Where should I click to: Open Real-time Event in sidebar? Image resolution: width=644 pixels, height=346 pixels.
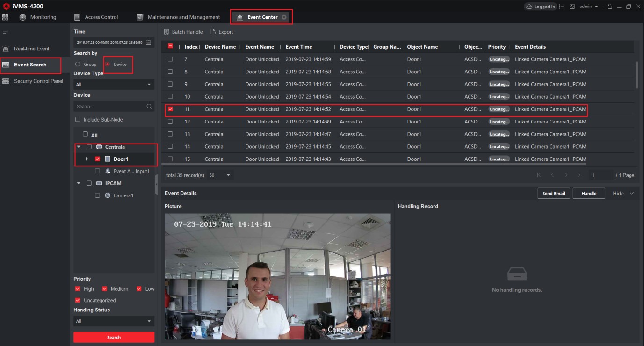pyautogui.click(x=31, y=49)
